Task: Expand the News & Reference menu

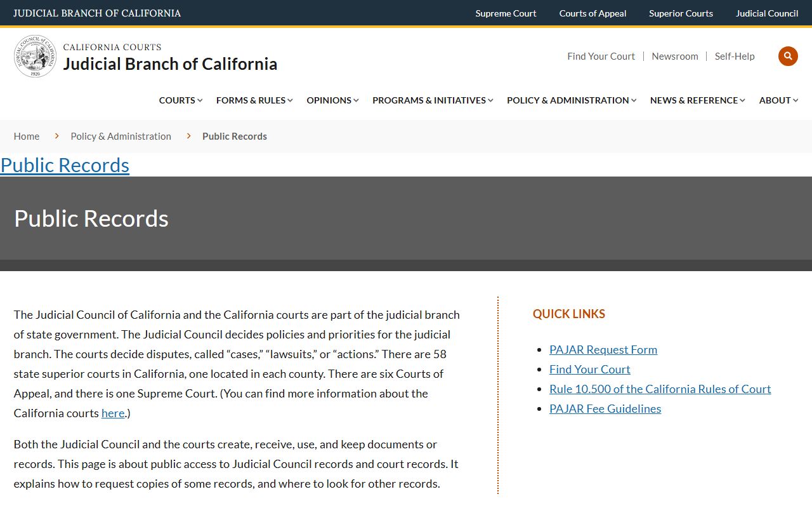Action: [698, 100]
